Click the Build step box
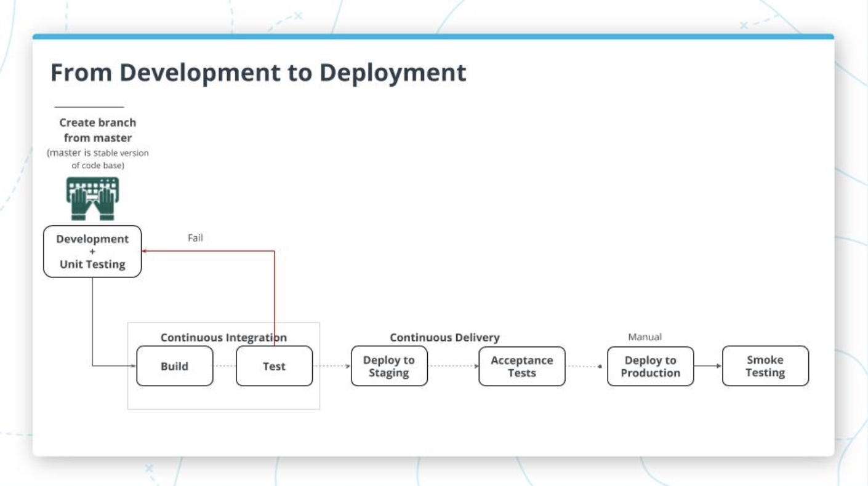 (174, 366)
